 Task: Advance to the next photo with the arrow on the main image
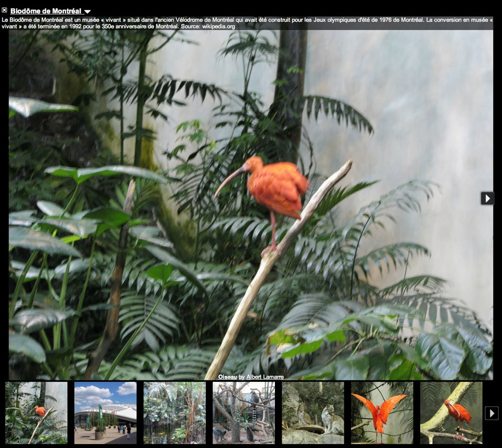pos(487,199)
